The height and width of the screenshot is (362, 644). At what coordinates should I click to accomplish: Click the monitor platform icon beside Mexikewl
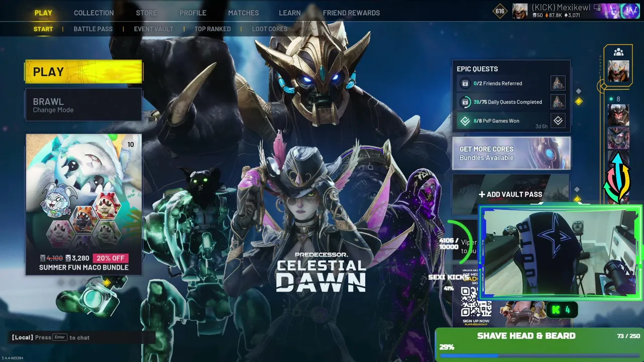click(x=597, y=8)
